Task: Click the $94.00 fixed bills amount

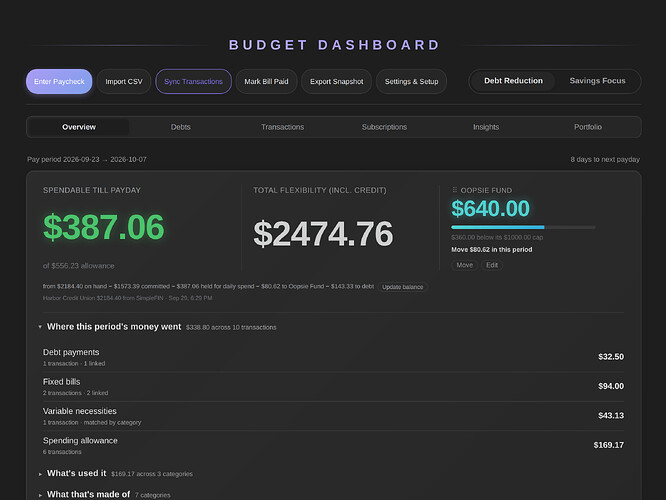Action: click(611, 386)
